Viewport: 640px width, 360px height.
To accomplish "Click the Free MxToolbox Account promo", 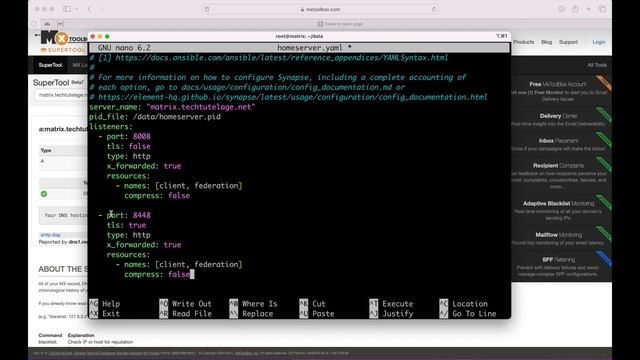I will pyautogui.click(x=558, y=84).
